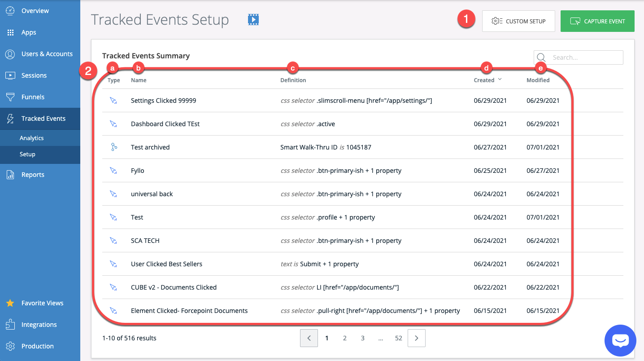Go to Users & Accounts
Screen dimensions: 644x361
(x=40, y=54)
